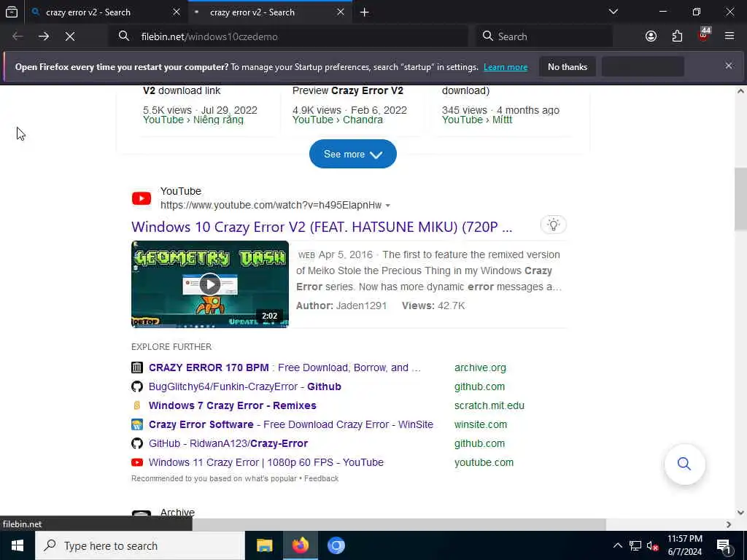Play the Geometry Dash video thumbnail
The image size is (747, 560).
pyautogui.click(x=209, y=284)
